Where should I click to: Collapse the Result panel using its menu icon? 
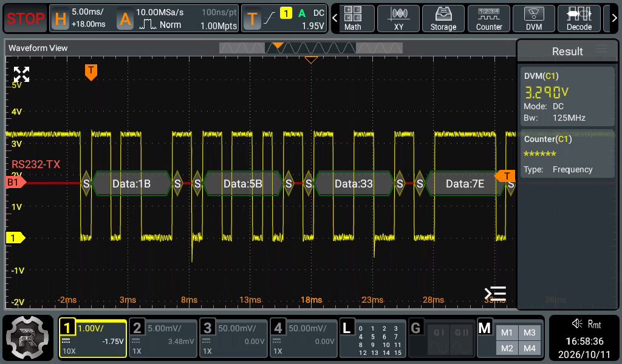click(x=602, y=49)
